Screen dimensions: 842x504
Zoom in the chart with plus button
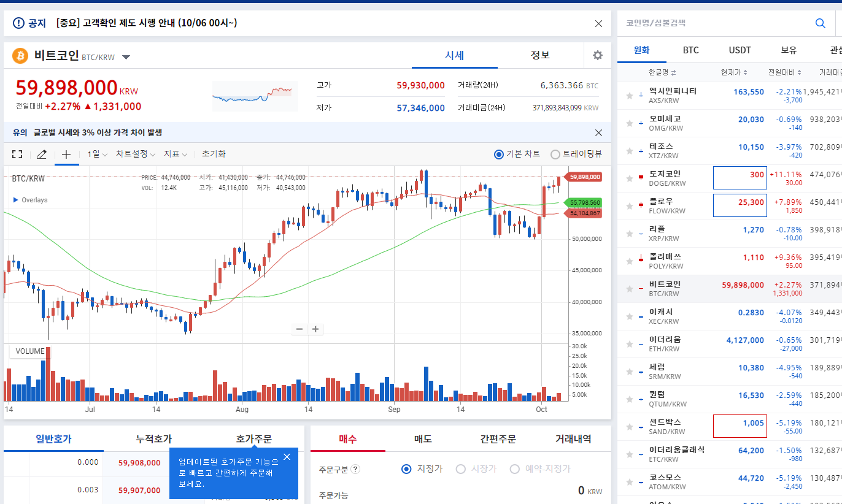click(x=315, y=329)
